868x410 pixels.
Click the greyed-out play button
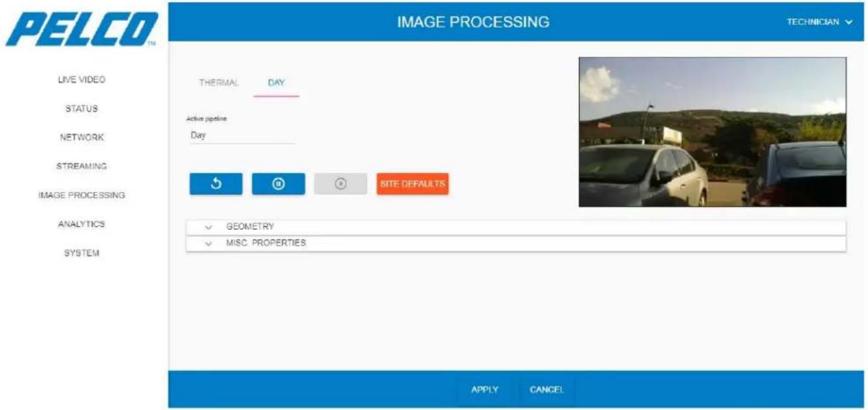coord(340,184)
